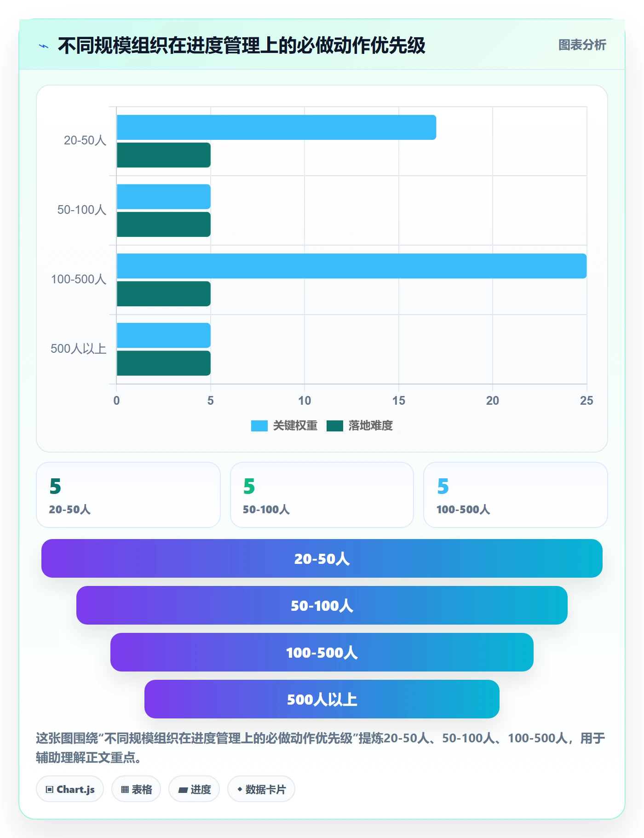Click the dark-green bar for 50-100人
644x838 pixels.
[x=164, y=224]
